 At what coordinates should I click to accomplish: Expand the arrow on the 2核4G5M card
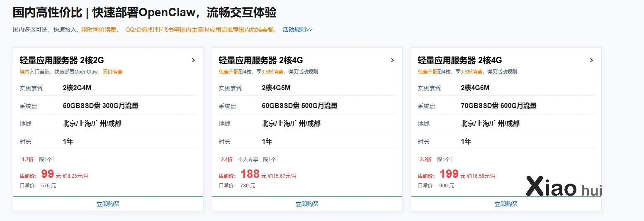tap(392, 61)
